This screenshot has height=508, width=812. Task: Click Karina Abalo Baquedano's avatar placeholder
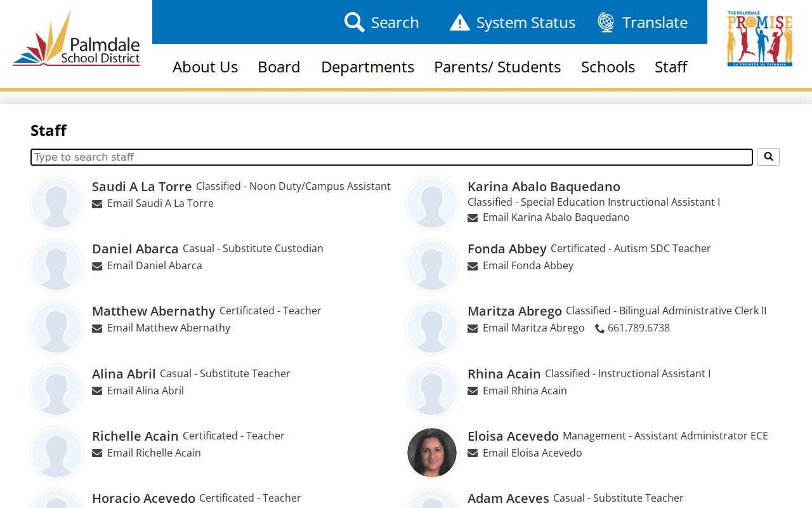click(x=432, y=203)
